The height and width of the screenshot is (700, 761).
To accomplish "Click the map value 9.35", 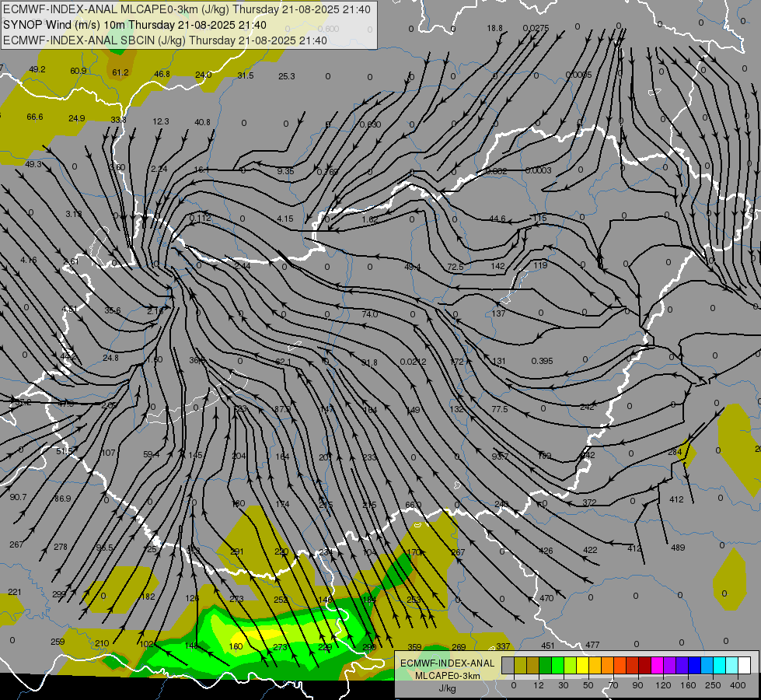I will click(286, 171).
